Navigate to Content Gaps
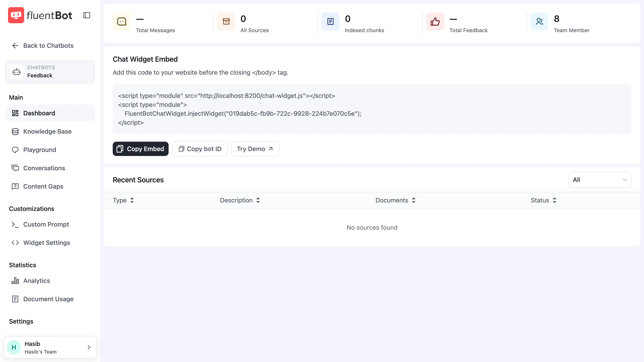Screen dimensions: 644x362 pyautogui.click(x=50, y=186)
